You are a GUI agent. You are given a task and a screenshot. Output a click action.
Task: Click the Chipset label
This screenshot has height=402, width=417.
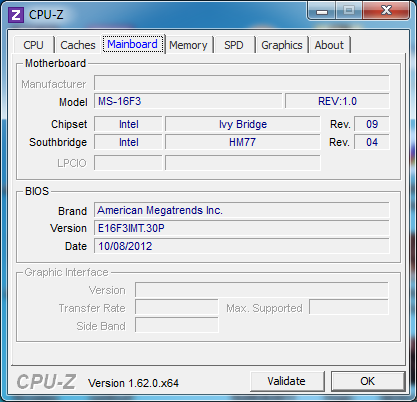click(x=69, y=124)
